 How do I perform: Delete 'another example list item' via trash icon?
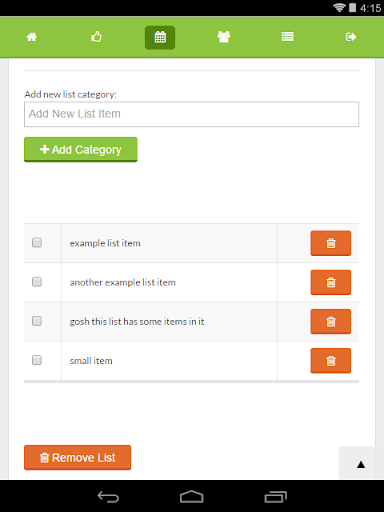point(331,282)
